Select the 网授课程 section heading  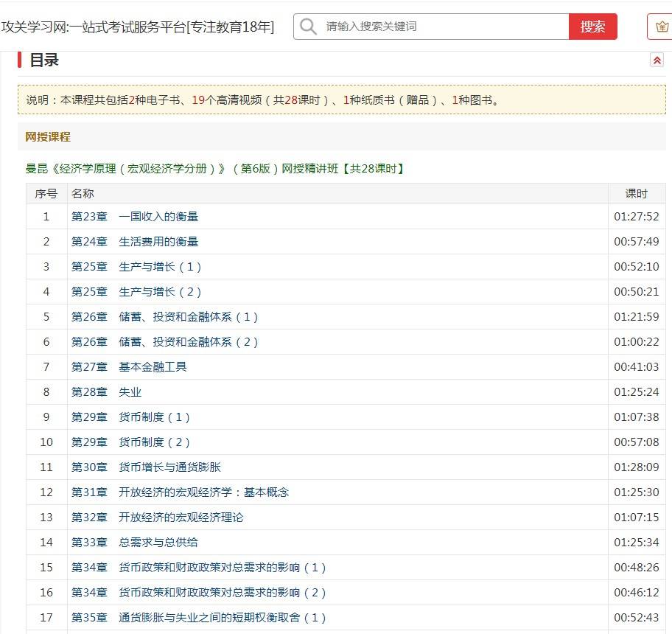48,137
